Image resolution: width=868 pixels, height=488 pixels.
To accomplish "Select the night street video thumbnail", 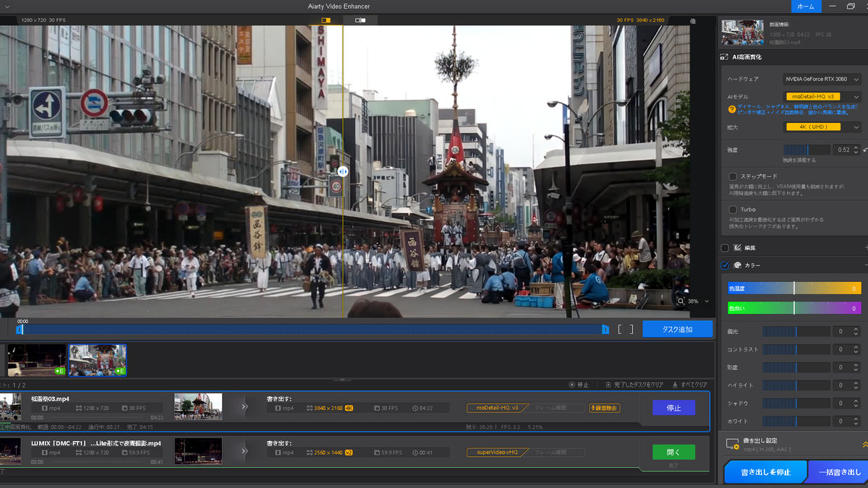I will pos(36,360).
